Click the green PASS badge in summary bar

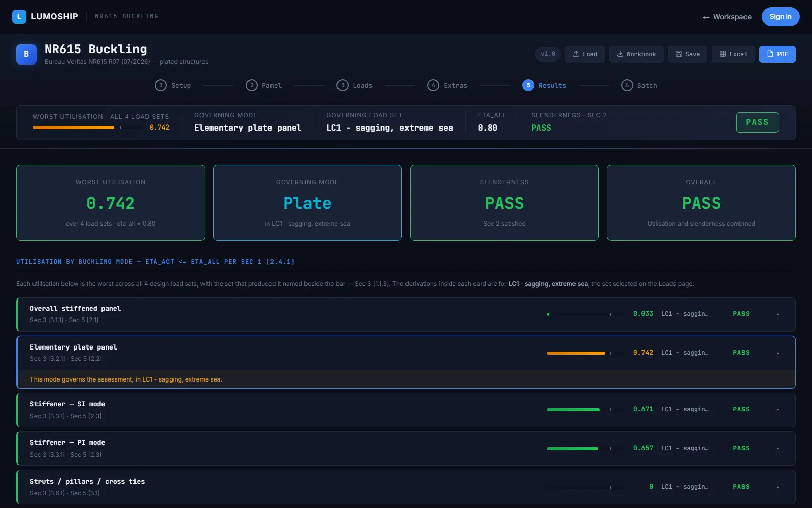point(757,122)
